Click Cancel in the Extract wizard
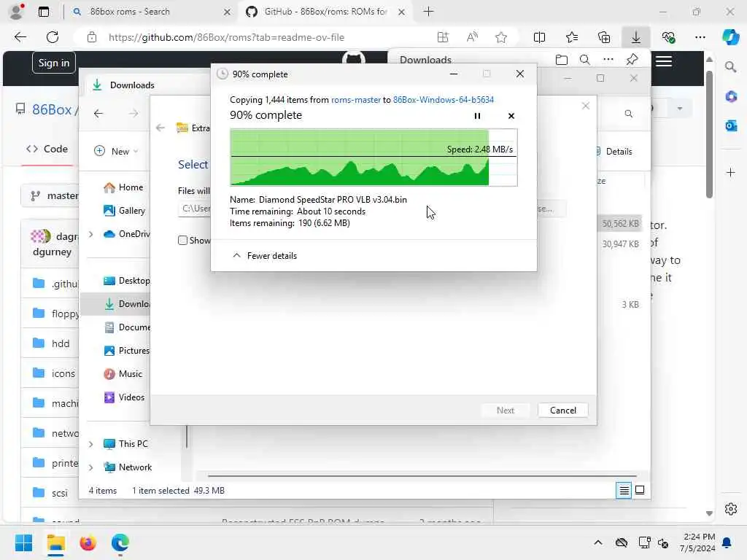Viewport: 747px width, 560px height. point(562,411)
